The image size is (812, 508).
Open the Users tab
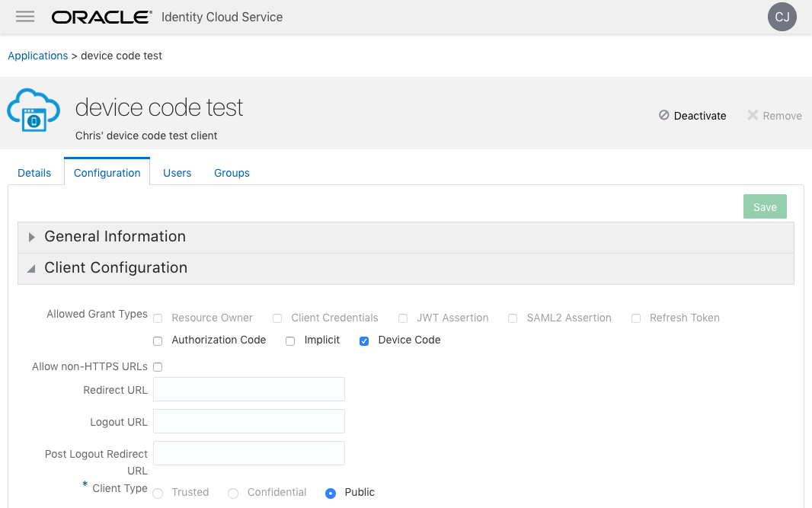[177, 173]
